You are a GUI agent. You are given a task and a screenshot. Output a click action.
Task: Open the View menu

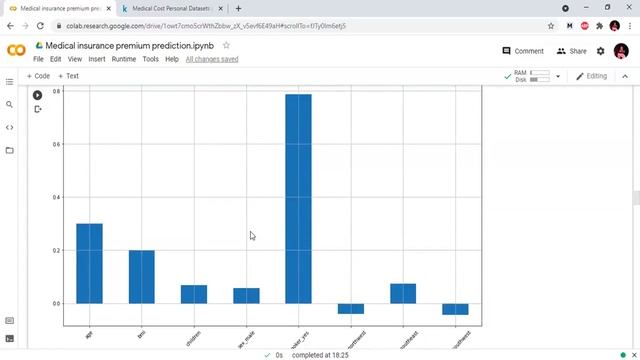[75, 59]
